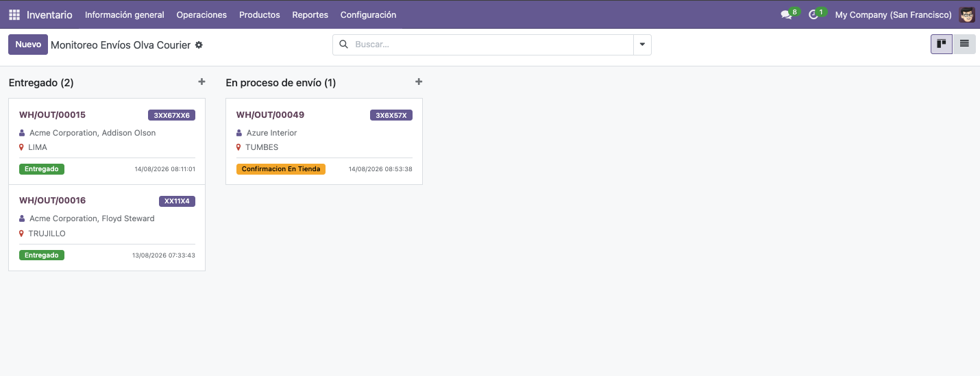Image resolution: width=980 pixels, height=376 pixels.
Task: Open the Reportes menu
Action: 310,14
